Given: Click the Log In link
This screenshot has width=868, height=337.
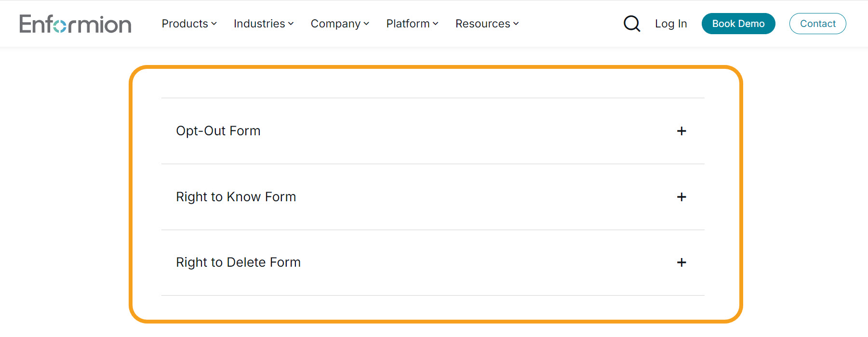Looking at the screenshot, I should pyautogui.click(x=671, y=23).
